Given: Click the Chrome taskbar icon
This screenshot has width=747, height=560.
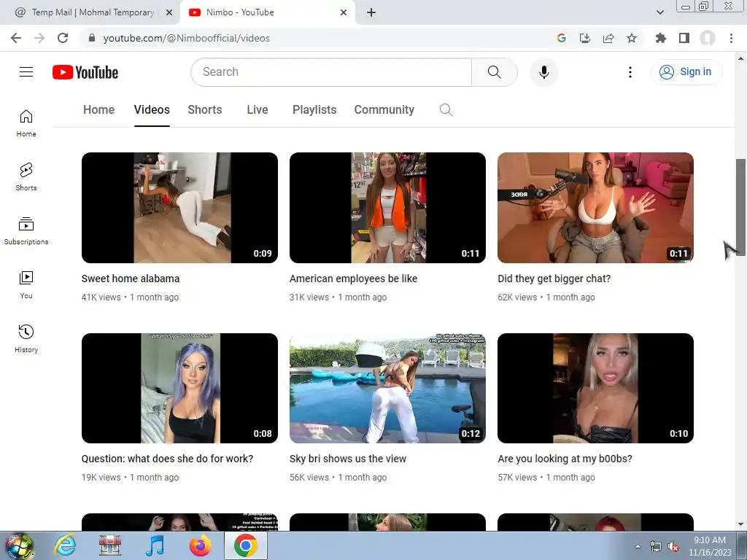Looking at the screenshot, I should click(245, 545).
